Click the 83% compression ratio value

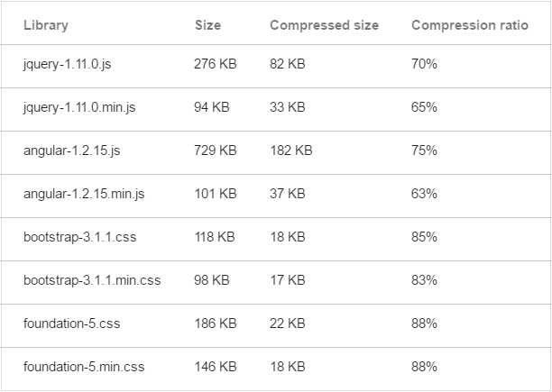(424, 280)
